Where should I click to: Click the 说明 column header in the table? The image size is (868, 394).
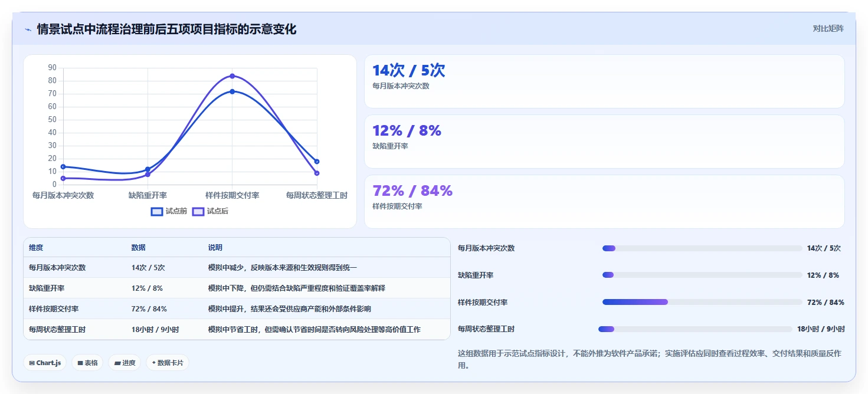point(215,248)
